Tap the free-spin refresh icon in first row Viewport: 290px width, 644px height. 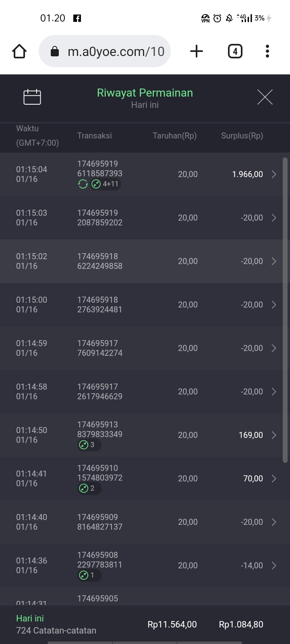click(83, 184)
